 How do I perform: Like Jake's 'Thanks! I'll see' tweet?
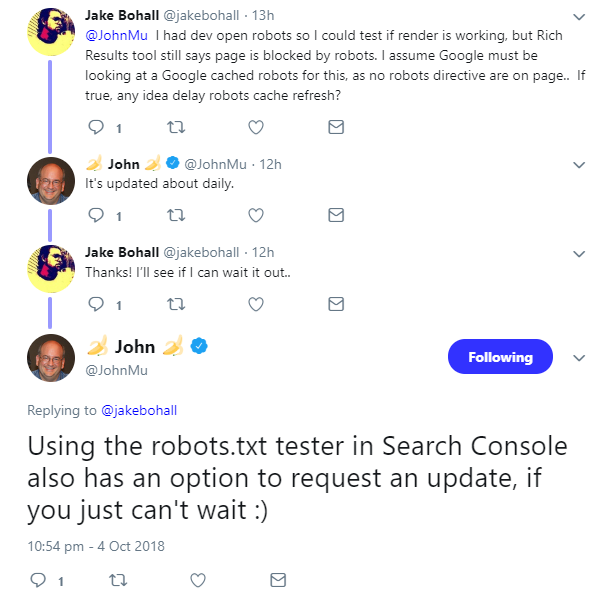[256, 304]
